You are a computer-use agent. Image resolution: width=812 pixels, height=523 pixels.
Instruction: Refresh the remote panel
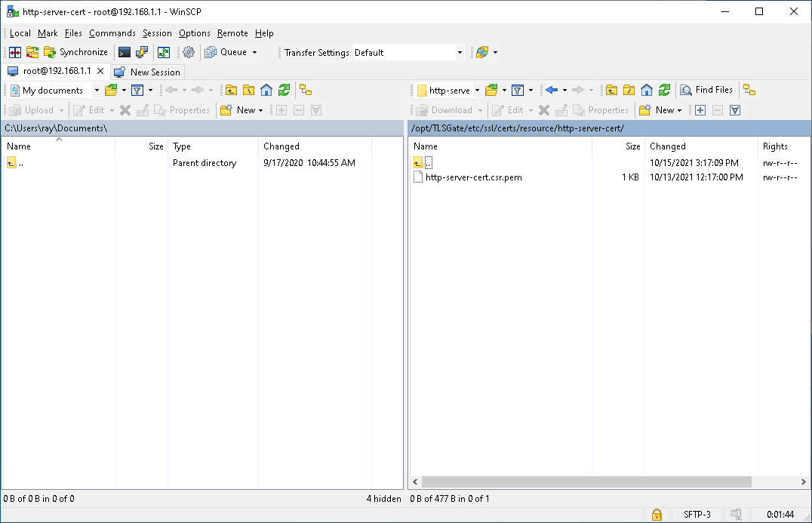664,90
